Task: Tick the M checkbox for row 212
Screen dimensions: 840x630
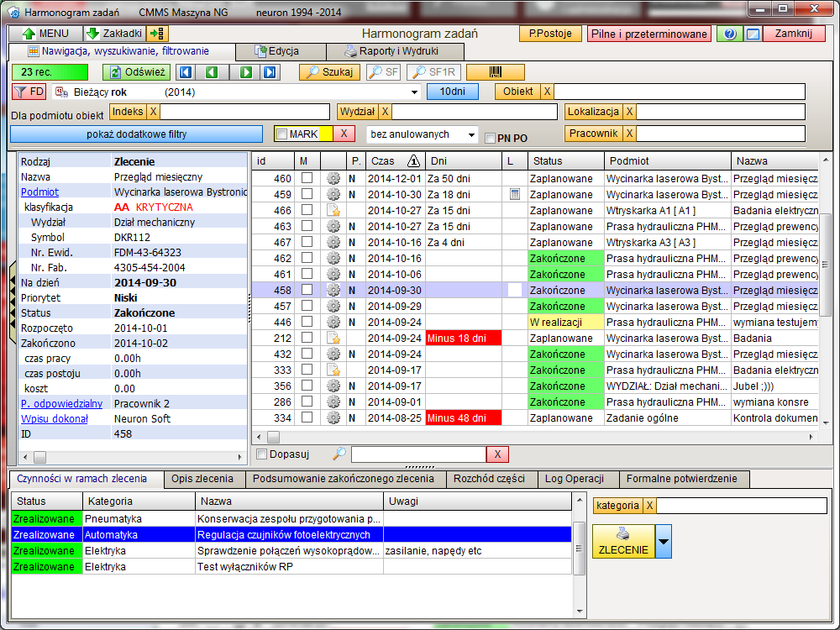Action: pos(307,338)
